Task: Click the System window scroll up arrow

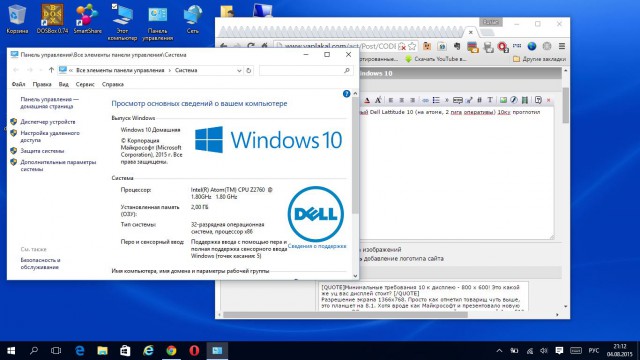Action: [x=355, y=93]
